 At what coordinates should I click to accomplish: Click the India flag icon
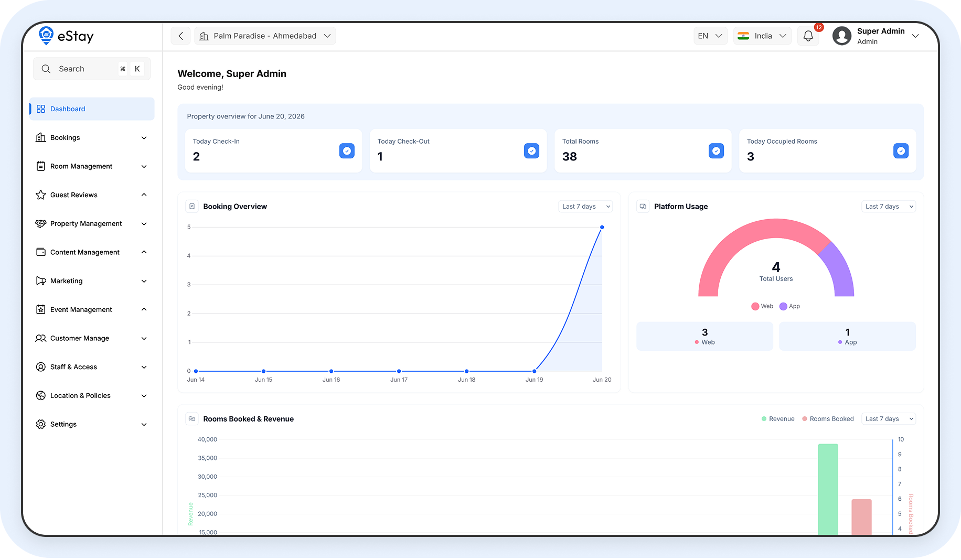pyautogui.click(x=743, y=36)
